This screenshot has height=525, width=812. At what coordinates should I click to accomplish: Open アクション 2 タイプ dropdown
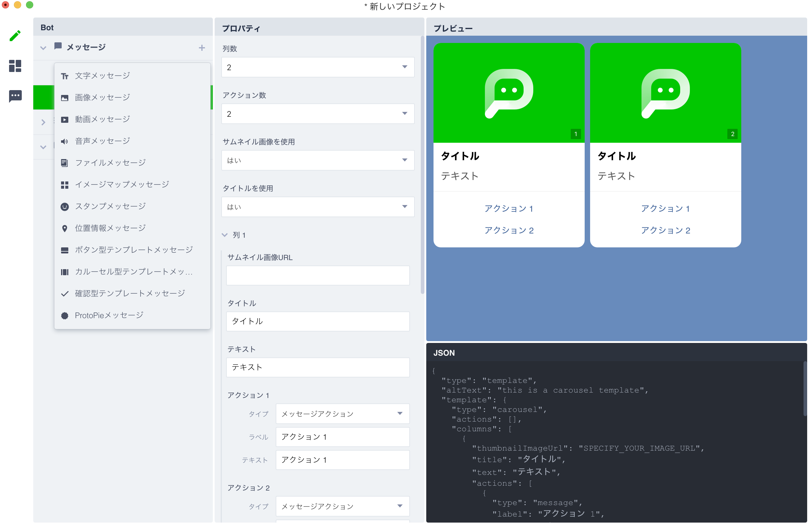[x=343, y=506]
